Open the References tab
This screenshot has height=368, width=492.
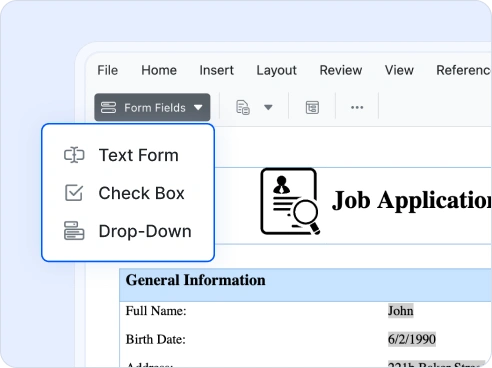[x=464, y=70]
